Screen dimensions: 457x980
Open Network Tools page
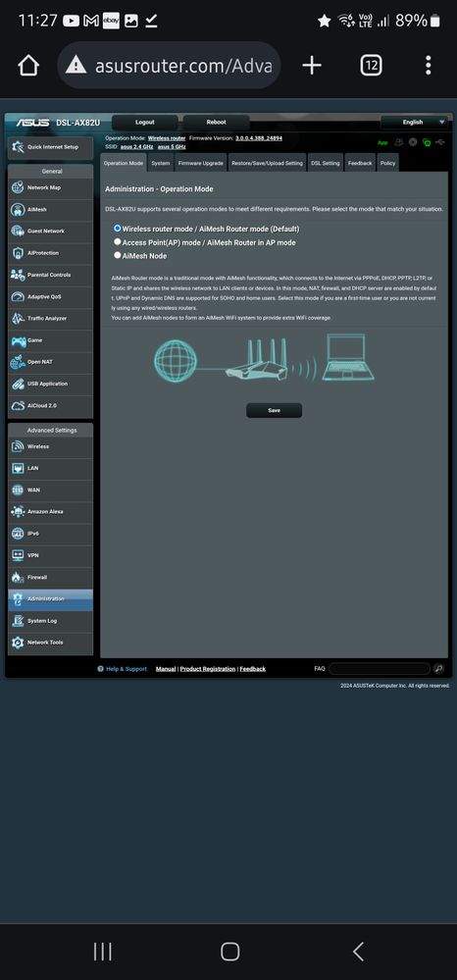coord(51,643)
